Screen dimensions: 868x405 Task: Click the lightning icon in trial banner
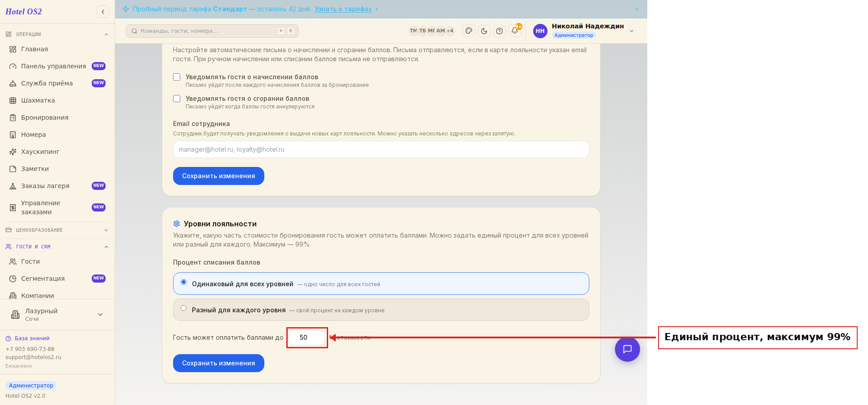[x=126, y=9]
